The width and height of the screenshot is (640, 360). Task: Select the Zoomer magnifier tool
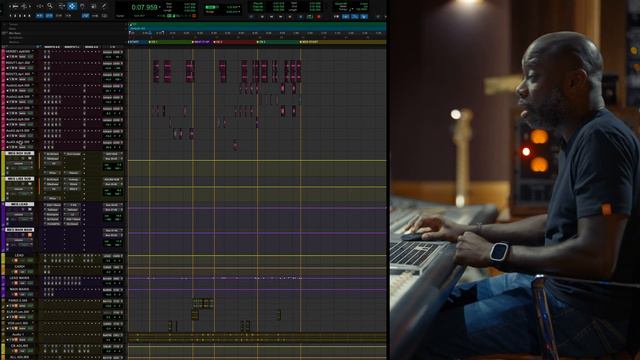pos(50,6)
